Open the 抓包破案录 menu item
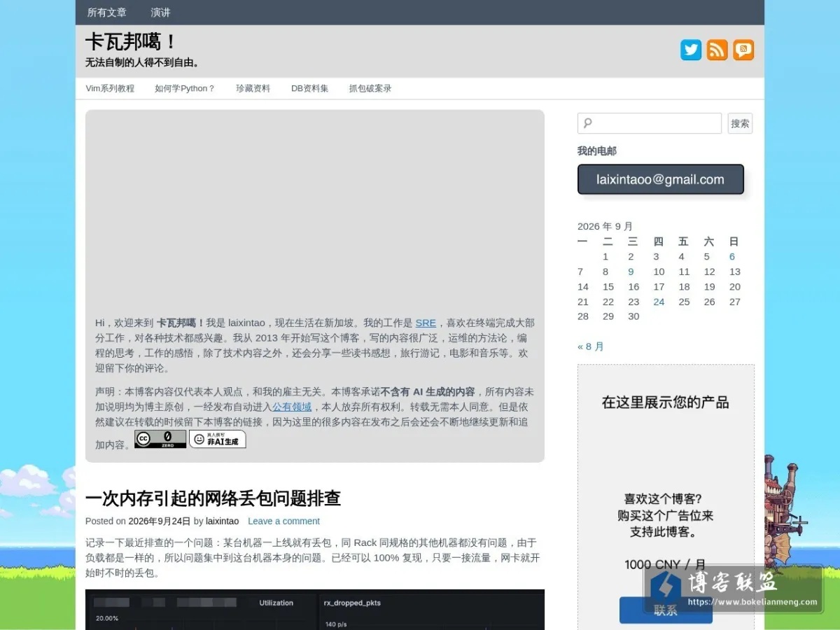Screen dimensions: 840x630 (x=370, y=88)
